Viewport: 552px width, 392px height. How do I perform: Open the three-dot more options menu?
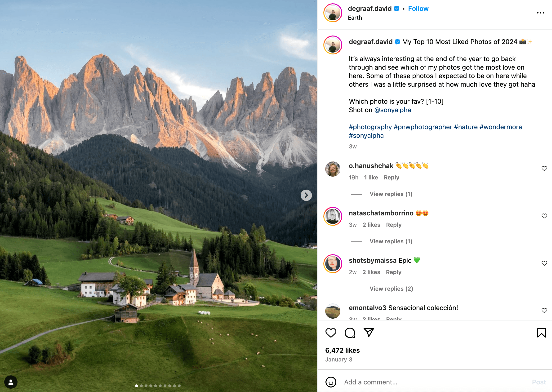pos(540,13)
